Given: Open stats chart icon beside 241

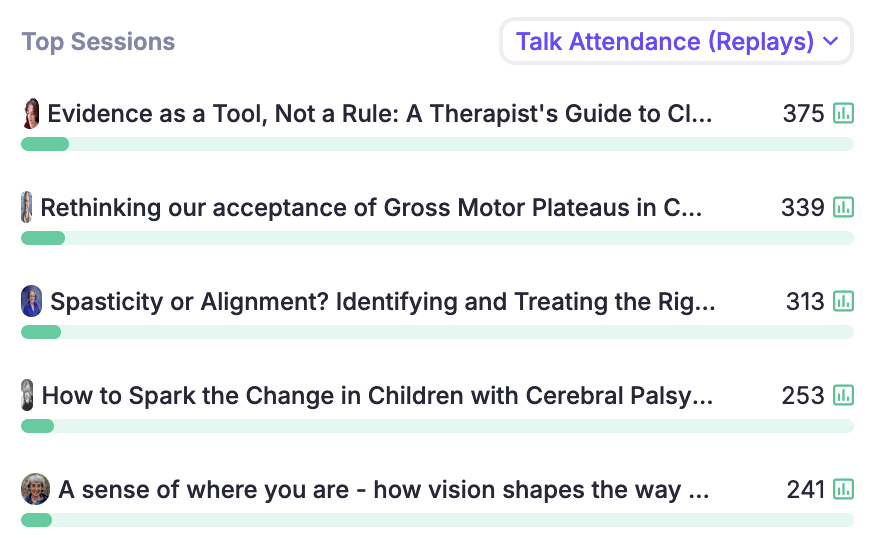Looking at the screenshot, I should coord(843,490).
